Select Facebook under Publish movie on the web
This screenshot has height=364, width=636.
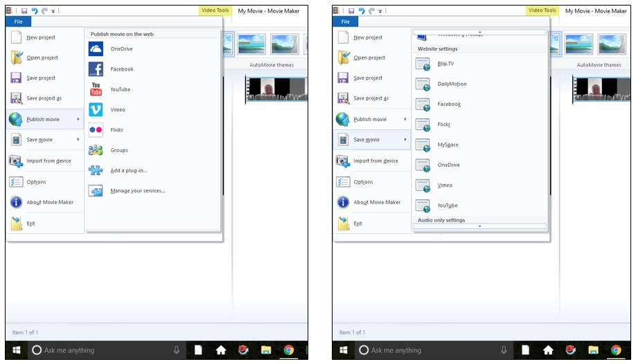[153, 69]
